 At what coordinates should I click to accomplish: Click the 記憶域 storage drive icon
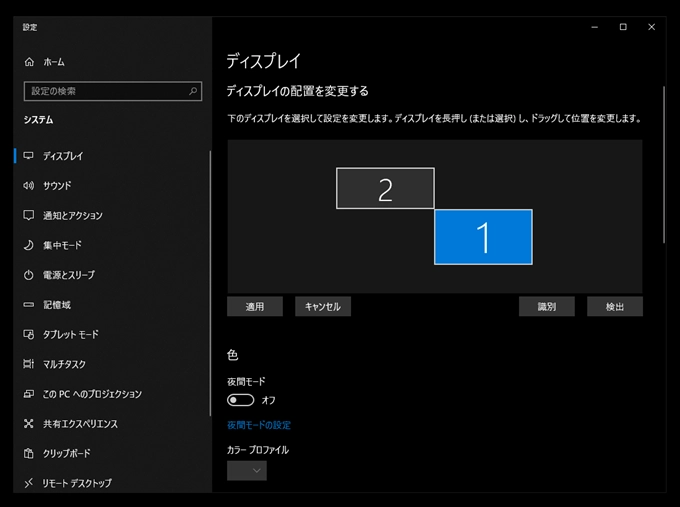pyautogui.click(x=29, y=305)
